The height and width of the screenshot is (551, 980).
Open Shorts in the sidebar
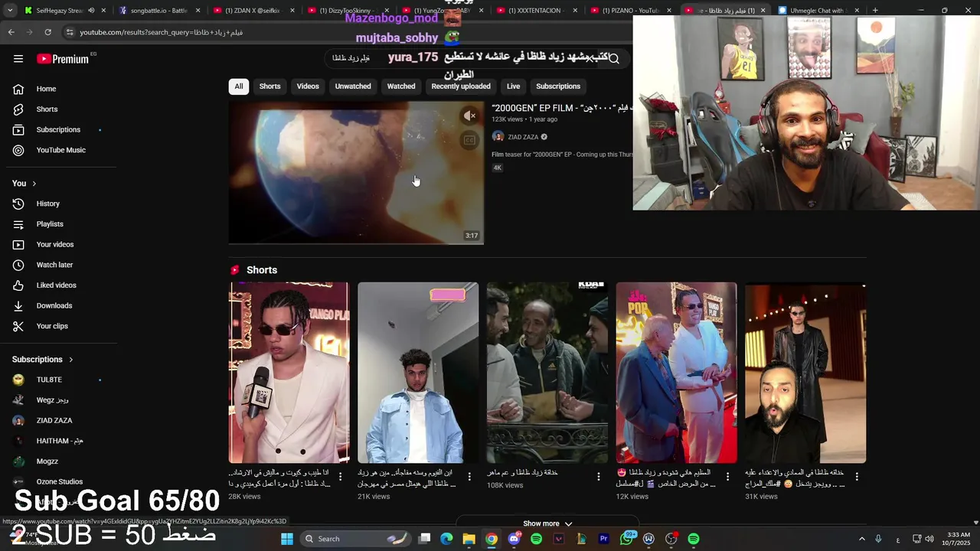pos(47,109)
